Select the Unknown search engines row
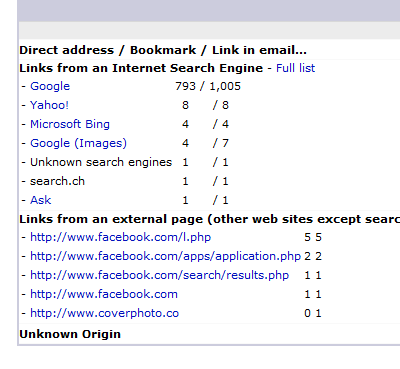The image size is (400, 369). [x=101, y=162]
